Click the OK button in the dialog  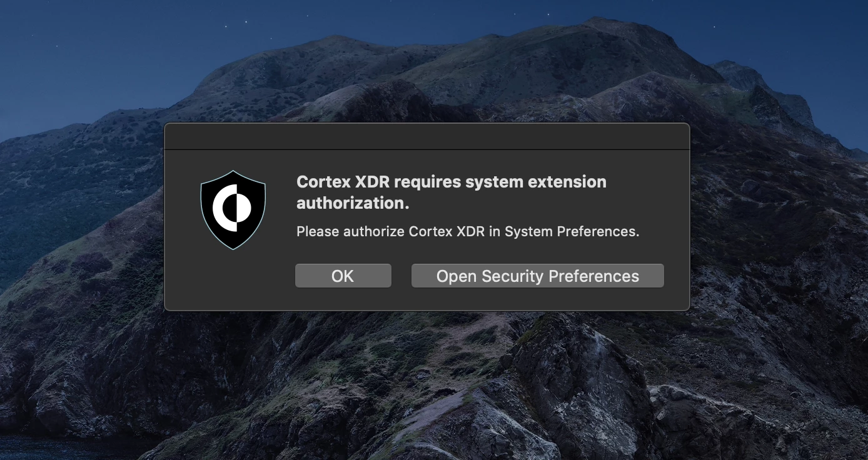(x=343, y=276)
